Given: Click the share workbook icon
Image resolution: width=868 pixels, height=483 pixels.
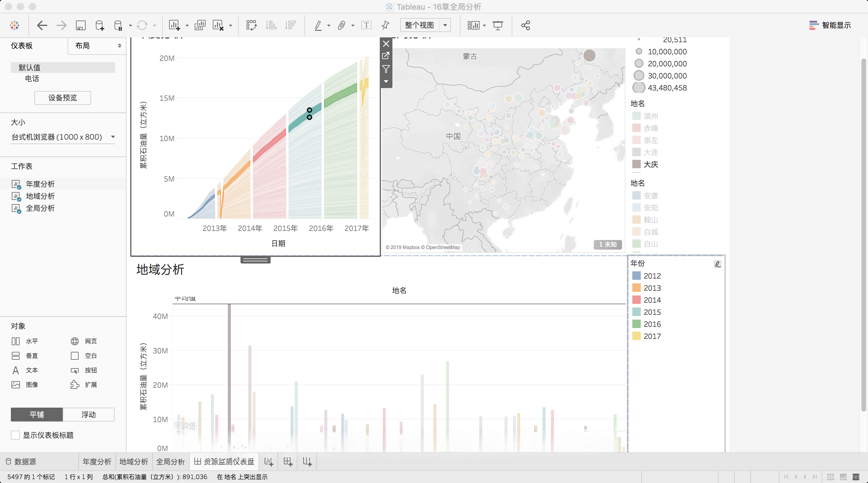Looking at the screenshot, I should tap(525, 25).
